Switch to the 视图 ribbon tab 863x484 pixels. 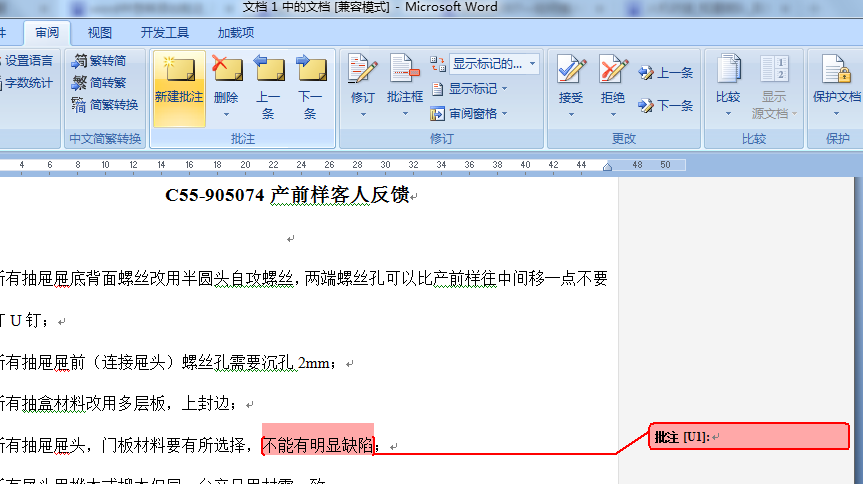click(x=100, y=33)
